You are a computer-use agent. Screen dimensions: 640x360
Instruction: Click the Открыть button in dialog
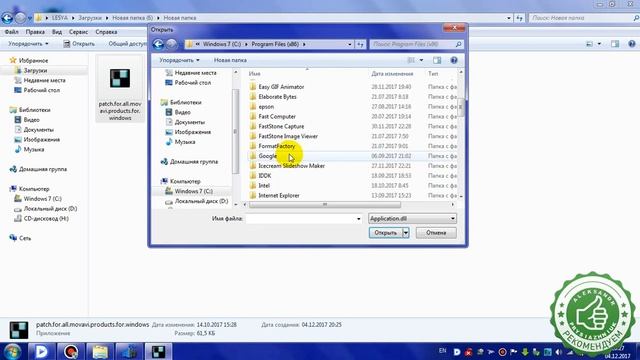(x=386, y=233)
